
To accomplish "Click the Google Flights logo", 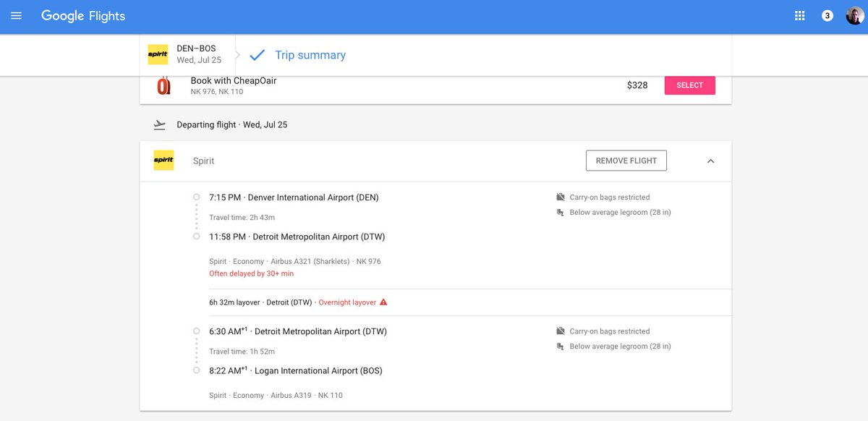I will 83,16.
